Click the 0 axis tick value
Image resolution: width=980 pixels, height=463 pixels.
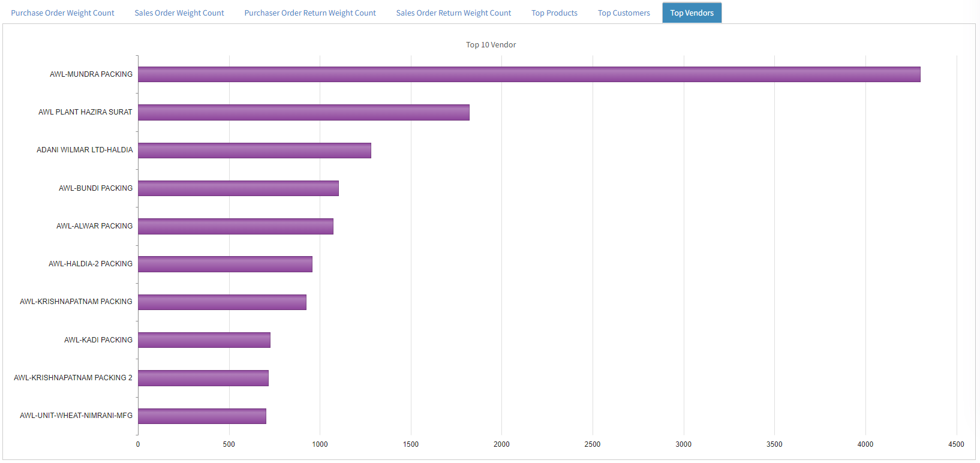[138, 444]
